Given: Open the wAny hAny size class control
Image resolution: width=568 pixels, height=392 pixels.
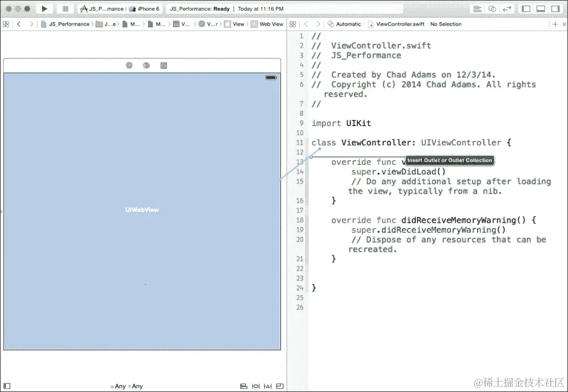Looking at the screenshot, I should click(127, 386).
